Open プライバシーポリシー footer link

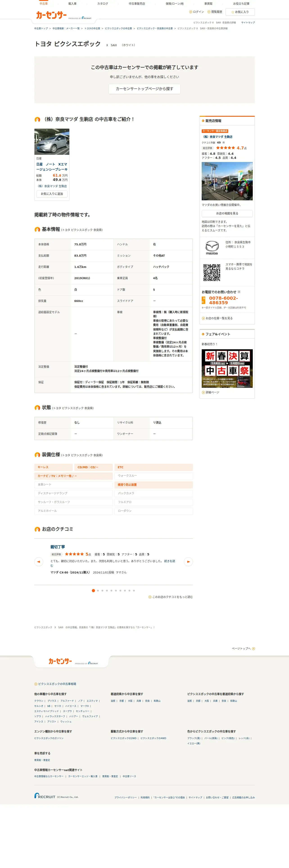pyautogui.click(x=126, y=797)
